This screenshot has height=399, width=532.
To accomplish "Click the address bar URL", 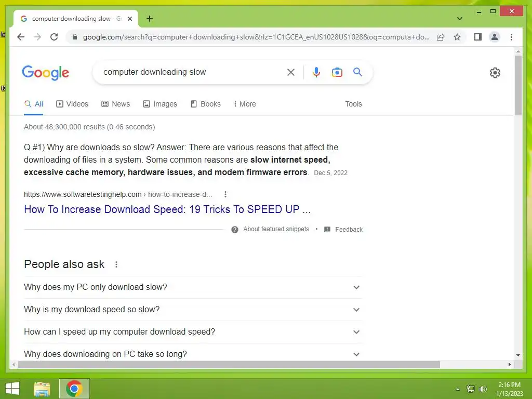I will point(256,37).
